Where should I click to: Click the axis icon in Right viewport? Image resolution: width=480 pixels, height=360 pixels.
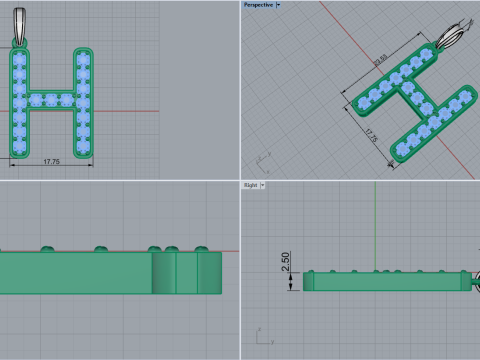point(265,336)
